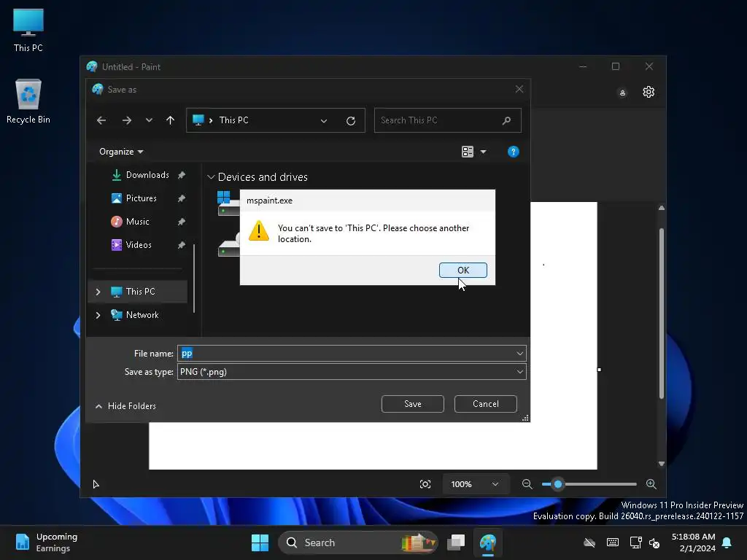Viewport: 747px width, 560px height.
Task: Click OK in the mspaint.exe warning dialog
Action: pyautogui.click(x=462, y=270)
